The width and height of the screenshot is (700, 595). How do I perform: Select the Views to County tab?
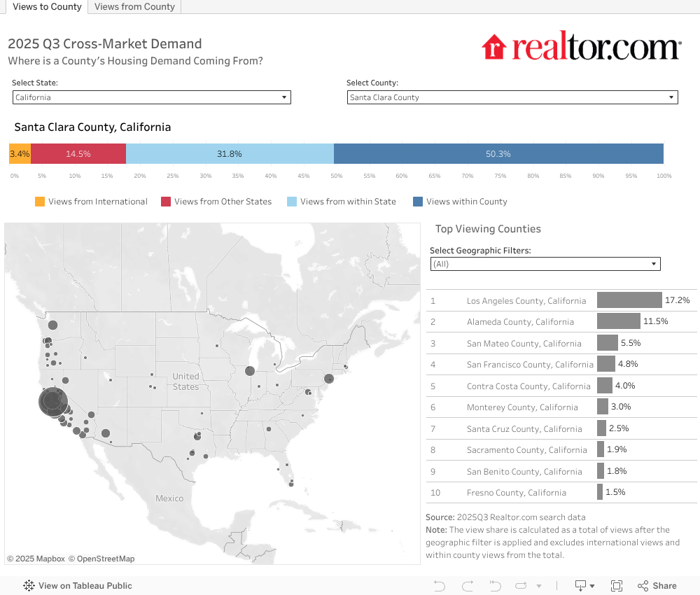click(x=47, y=7)
